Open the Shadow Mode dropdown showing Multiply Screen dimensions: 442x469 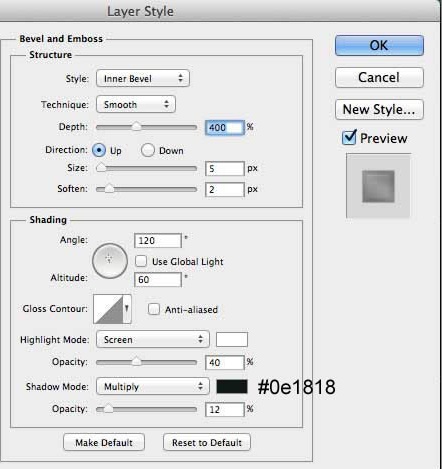tap(153, 386)
